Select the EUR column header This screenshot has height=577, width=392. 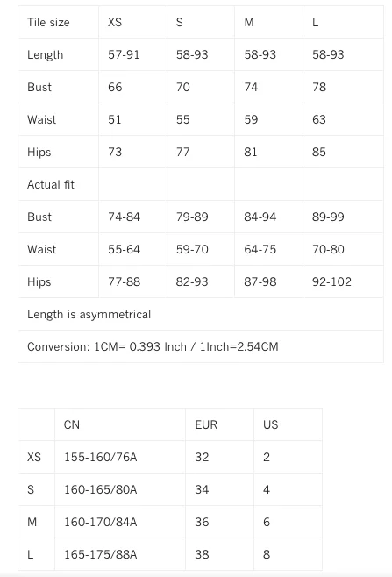[206, 424]
